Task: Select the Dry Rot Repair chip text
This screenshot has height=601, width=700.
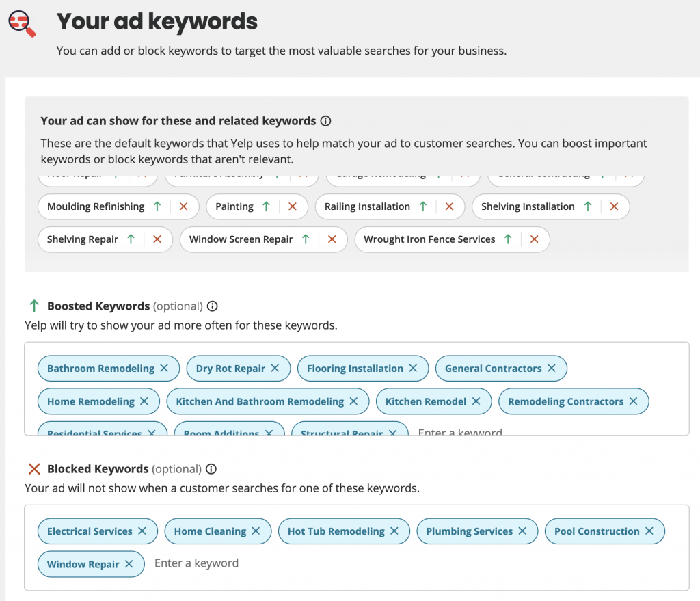Action: click(x=230, y=369)
